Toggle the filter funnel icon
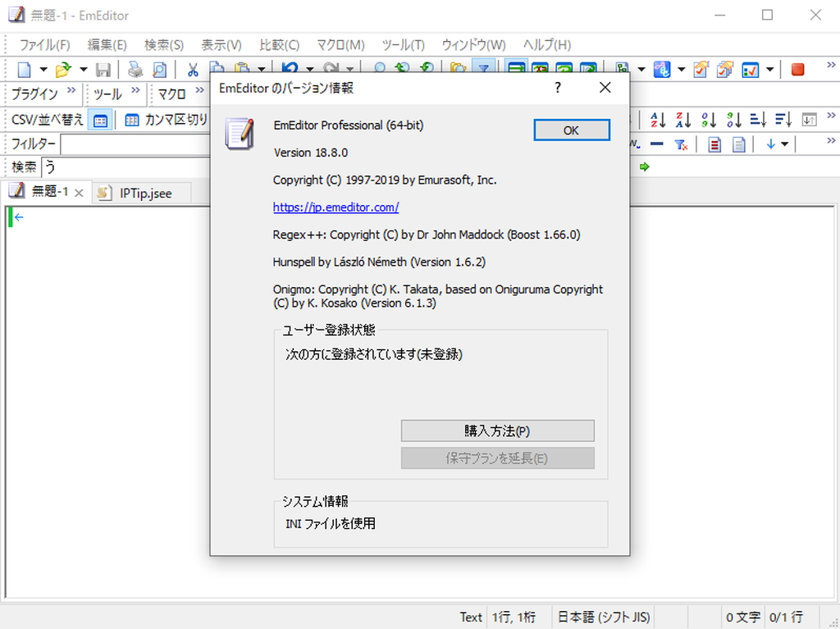This screenshot has height=629, width=840. 679,144
